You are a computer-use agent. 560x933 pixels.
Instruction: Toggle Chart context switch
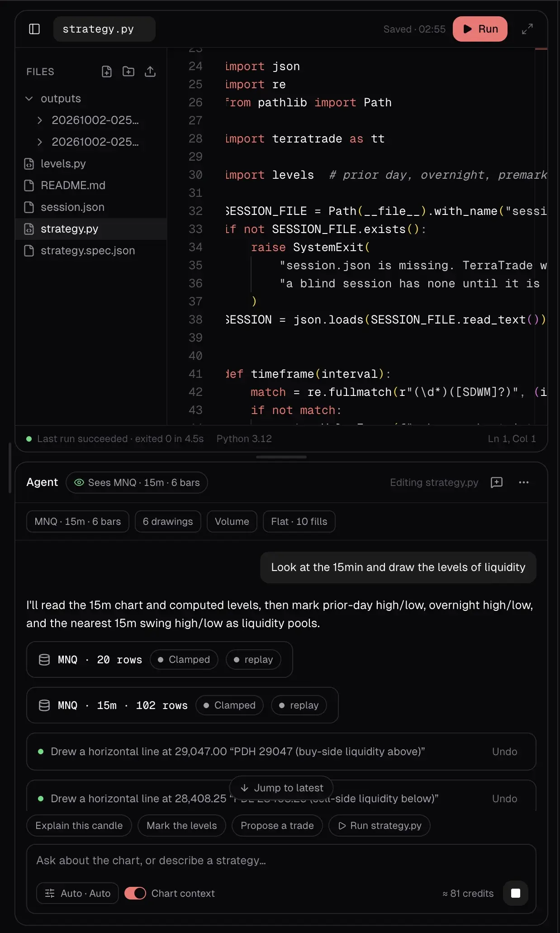pyautogui.click(x=135, y=894)
